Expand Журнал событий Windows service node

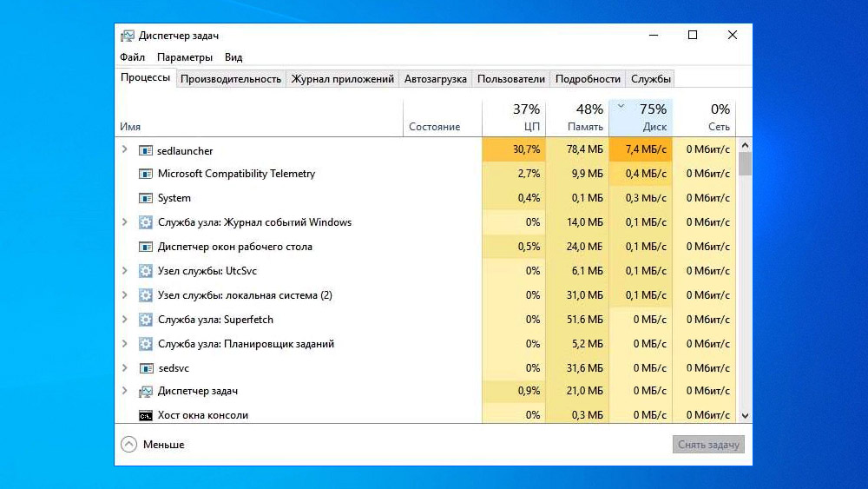125,222
